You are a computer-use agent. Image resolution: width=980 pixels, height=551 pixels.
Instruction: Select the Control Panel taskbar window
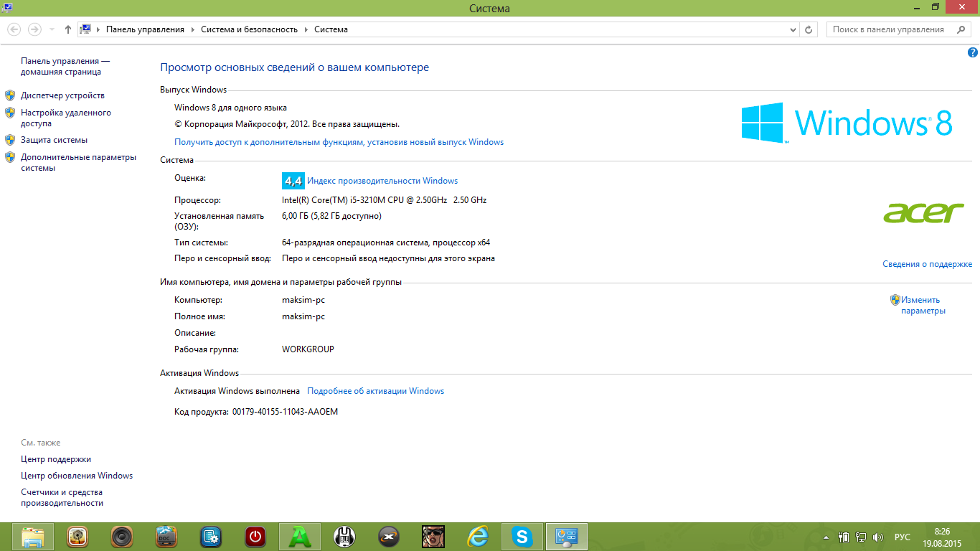pos(567,537)
